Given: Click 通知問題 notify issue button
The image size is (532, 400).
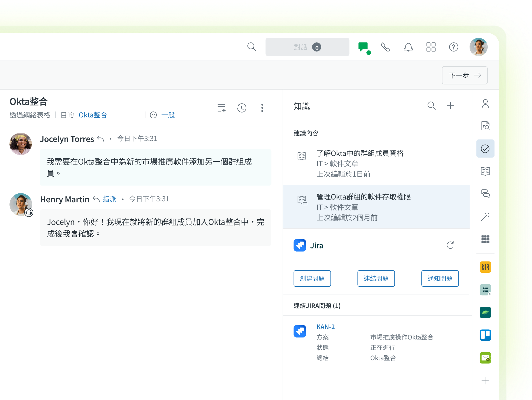Looking at the screenshot, I should click(440, 278).
